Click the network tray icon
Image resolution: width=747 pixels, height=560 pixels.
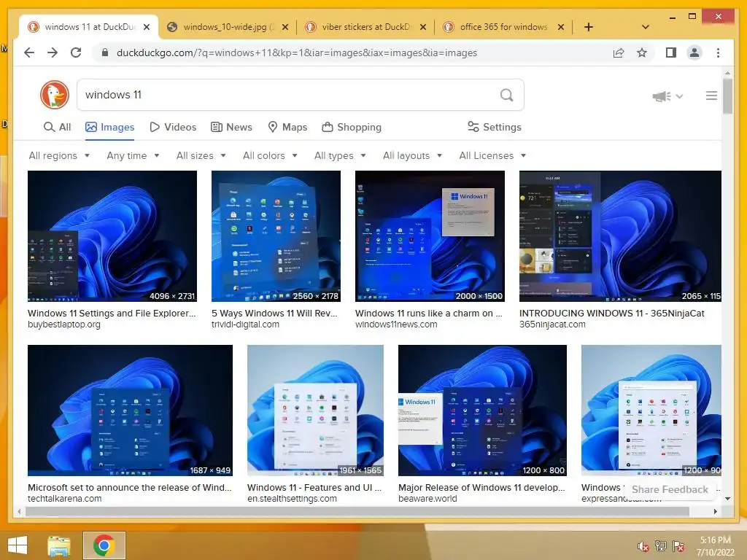pyautogui.click(x=661, y=546)
